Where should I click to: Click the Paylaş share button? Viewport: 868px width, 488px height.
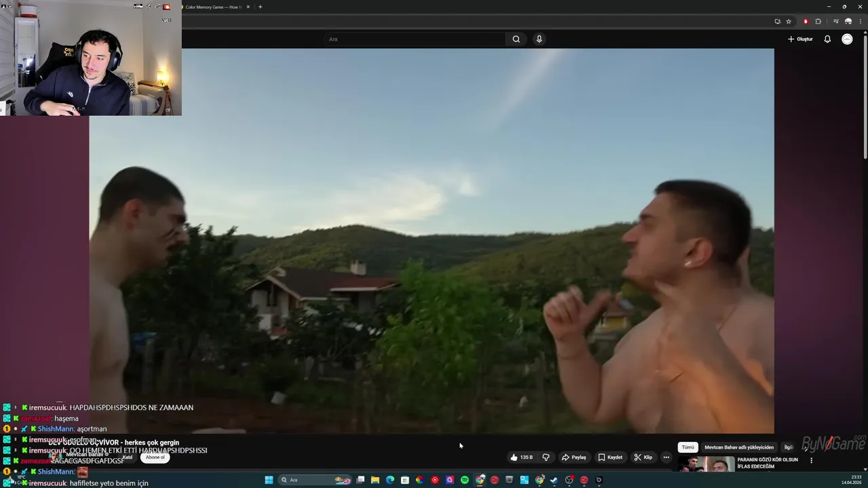(574, 457)
